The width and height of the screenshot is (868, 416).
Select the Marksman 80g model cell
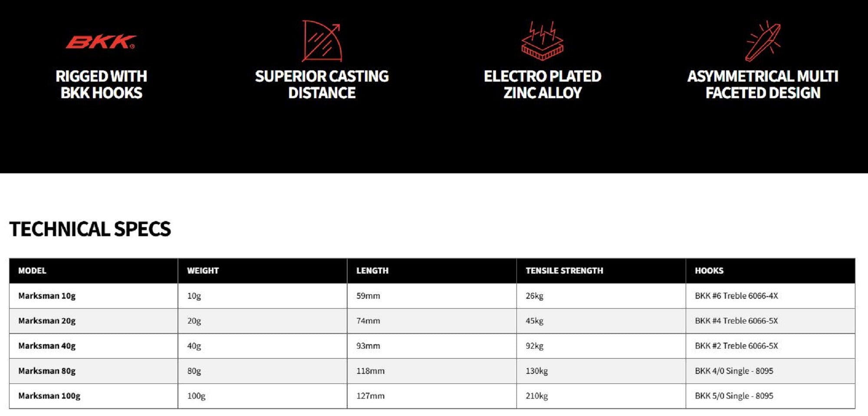point(47,371)
